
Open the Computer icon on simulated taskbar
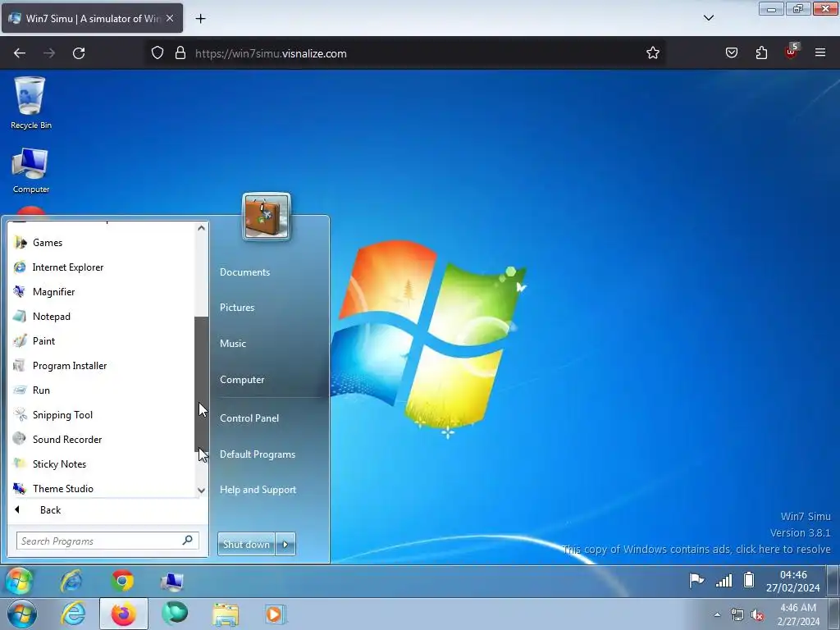click(172, 582)
